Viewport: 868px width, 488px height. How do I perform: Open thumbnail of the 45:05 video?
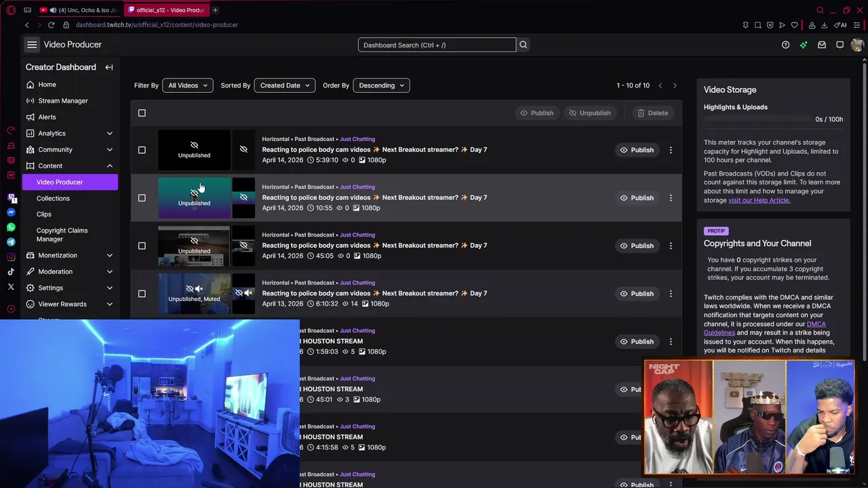(x=194, y=245)
